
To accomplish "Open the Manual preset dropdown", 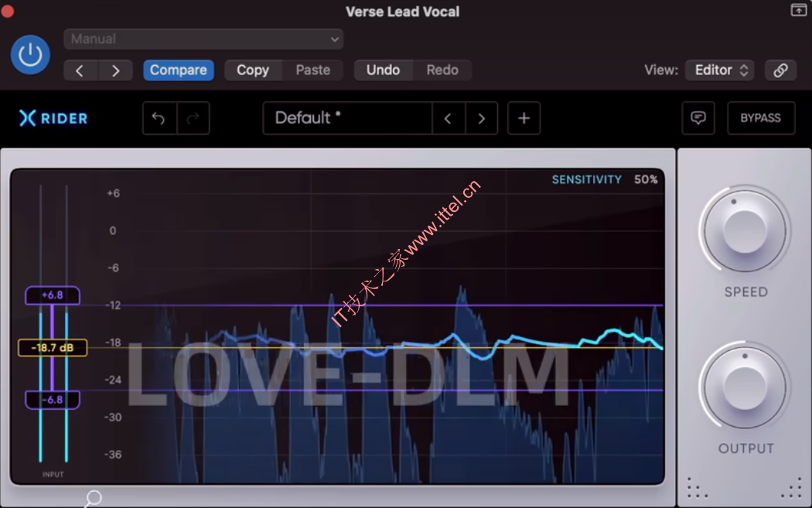I will coord(203,39).
